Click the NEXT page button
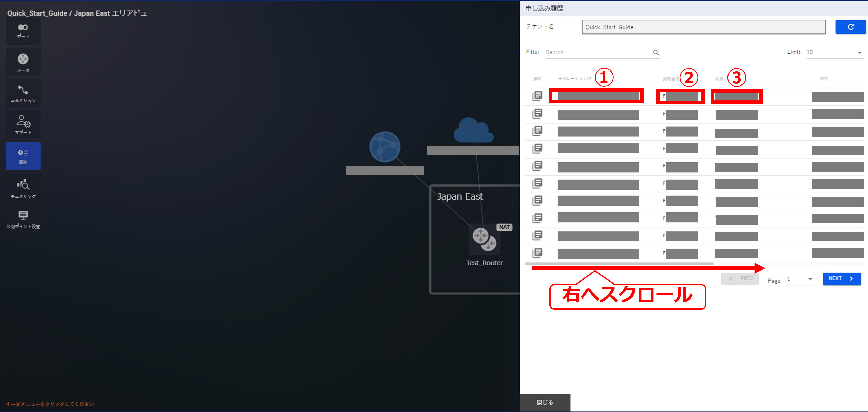The width and height of the screenshot is (868, 412). click(x=841, y=279)
